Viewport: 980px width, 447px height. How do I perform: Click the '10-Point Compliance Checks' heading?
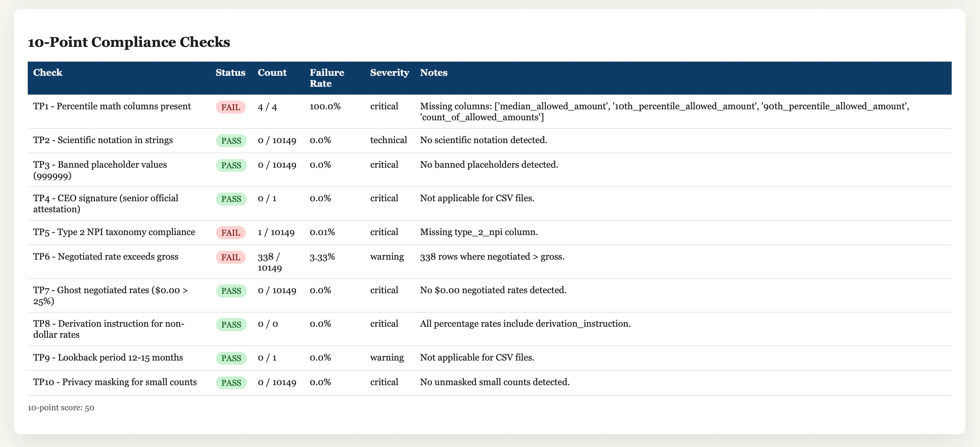tap(129, 42)
